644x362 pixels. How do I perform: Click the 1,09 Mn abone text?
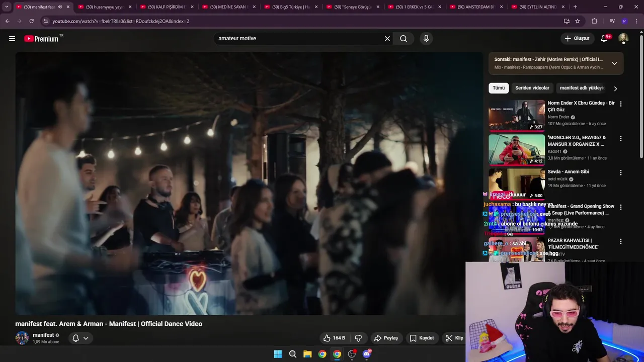46,342
